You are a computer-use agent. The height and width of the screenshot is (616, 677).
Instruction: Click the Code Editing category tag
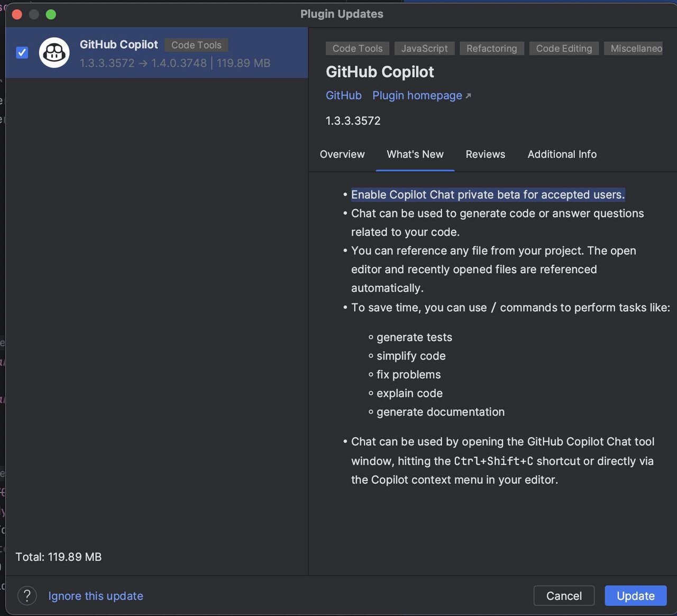click(564, 49)
